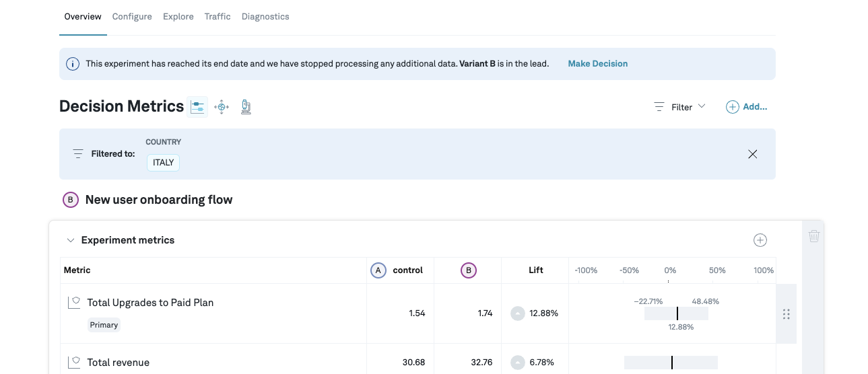868x374 pixels.
Task: Open the microscope deep-dive view icon
Action: tap(246, 107)
